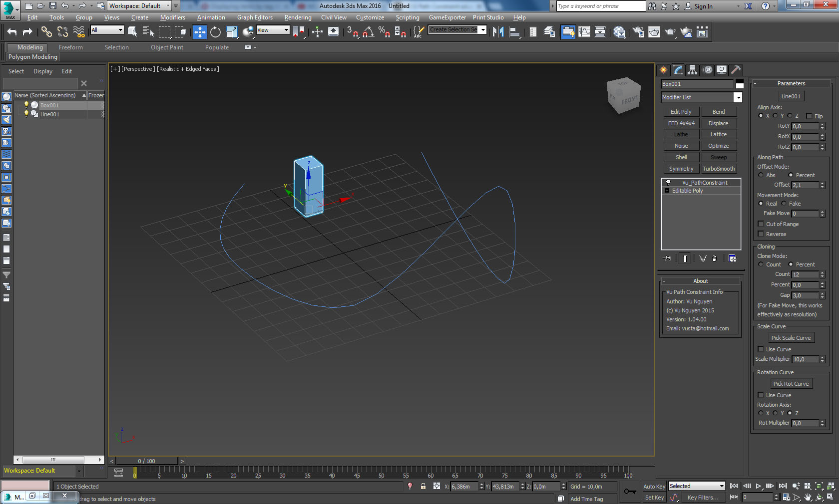Select the Abs offset mode radio

coord(761,175)
